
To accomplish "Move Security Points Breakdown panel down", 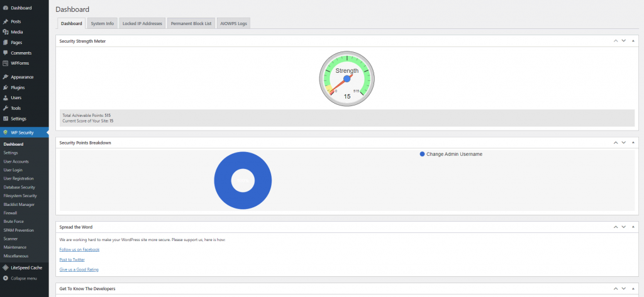I will (623, 143).
